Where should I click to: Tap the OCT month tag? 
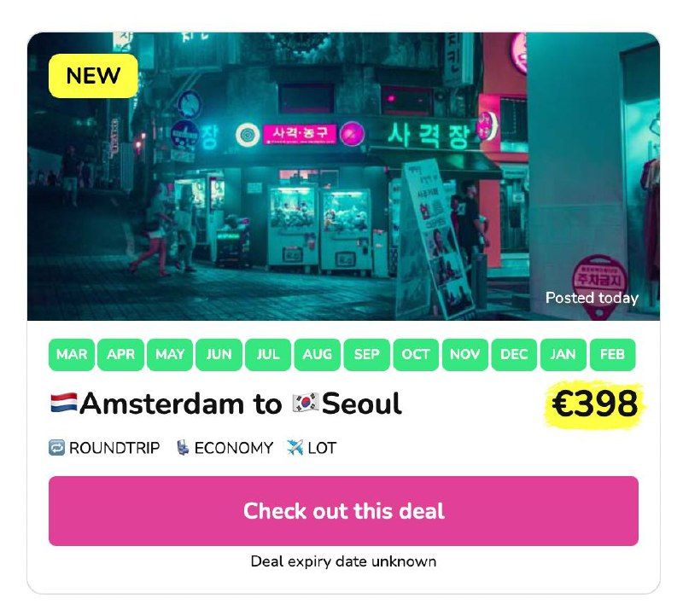(416, 355)
